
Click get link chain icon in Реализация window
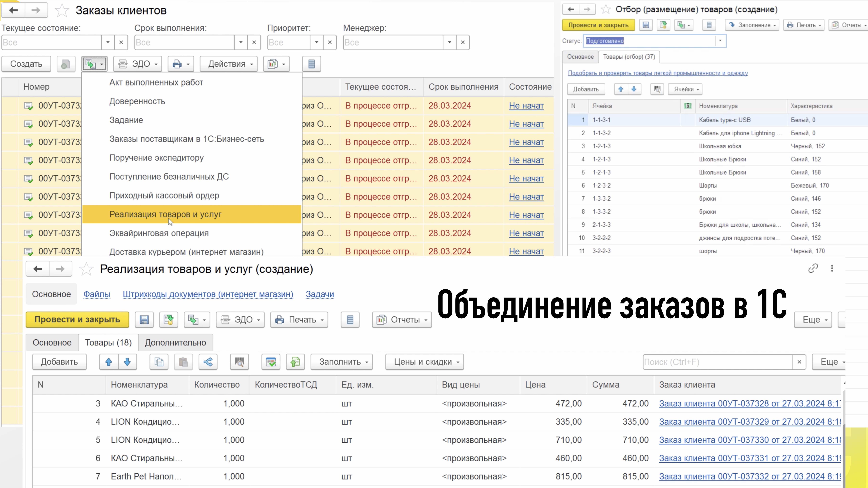click(x=813, y=268)
